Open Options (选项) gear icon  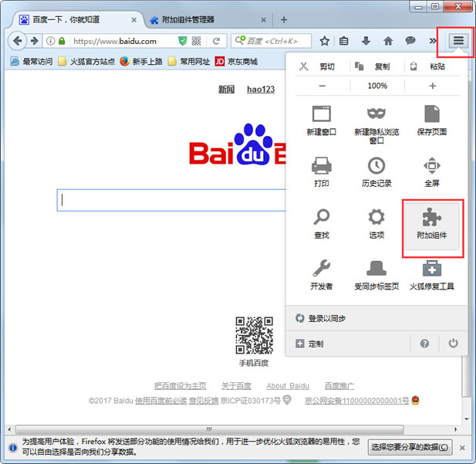(376, 217)
